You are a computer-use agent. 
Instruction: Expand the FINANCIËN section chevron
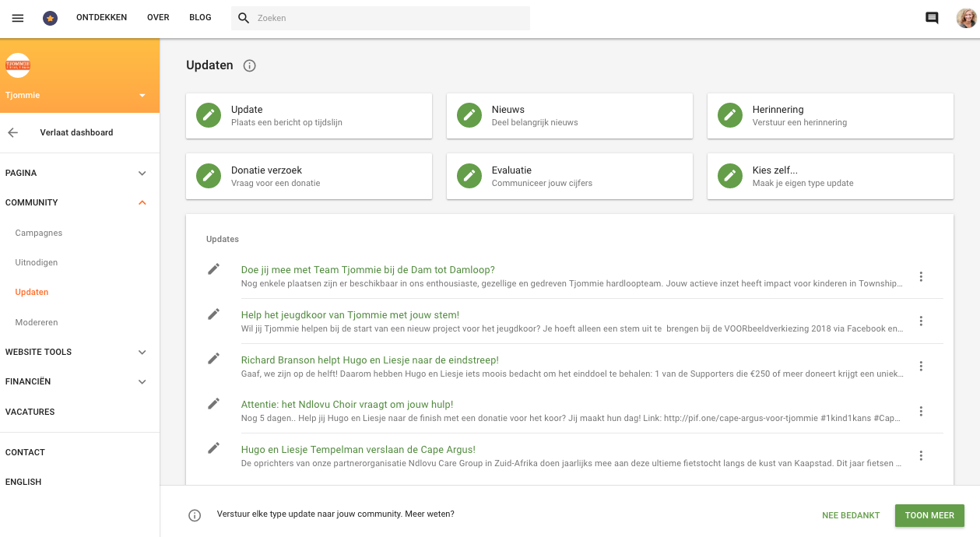point(142,381)
